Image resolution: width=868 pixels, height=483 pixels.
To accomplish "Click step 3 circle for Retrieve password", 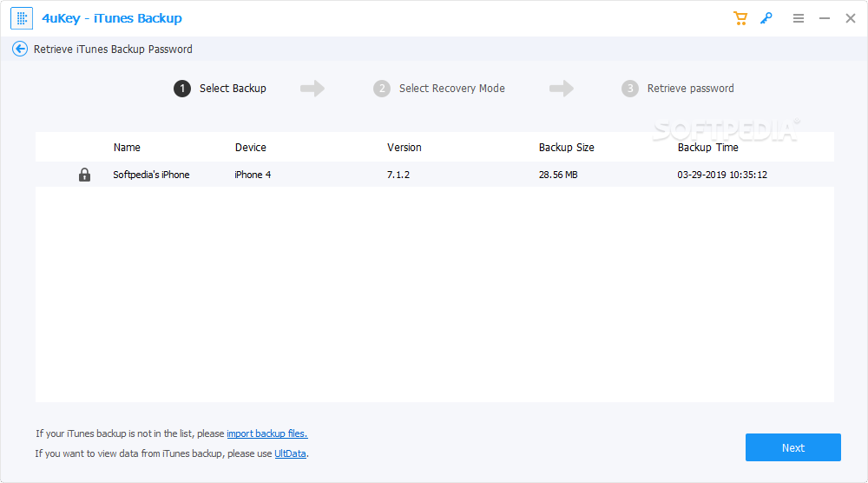I will (x=629, y=89).
